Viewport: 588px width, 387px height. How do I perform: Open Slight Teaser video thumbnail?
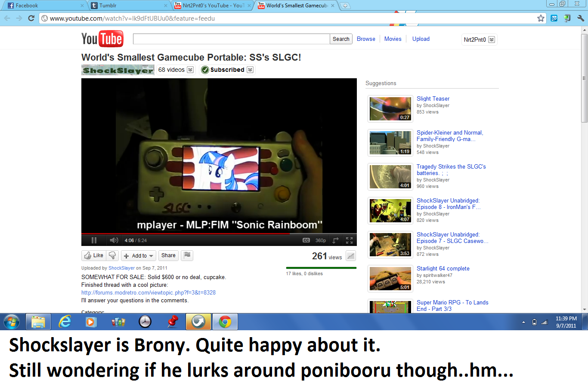pos(390,109)
